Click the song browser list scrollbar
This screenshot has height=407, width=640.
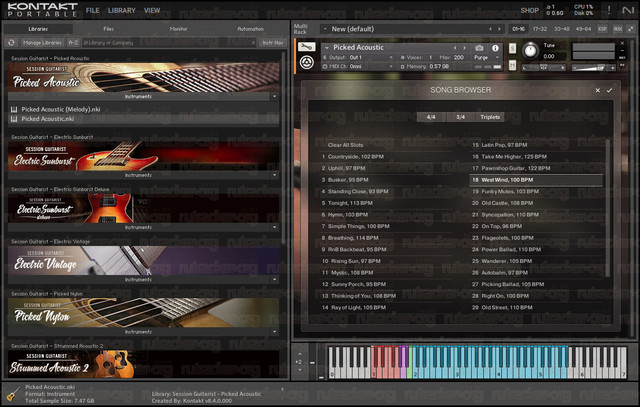[608, 208]
